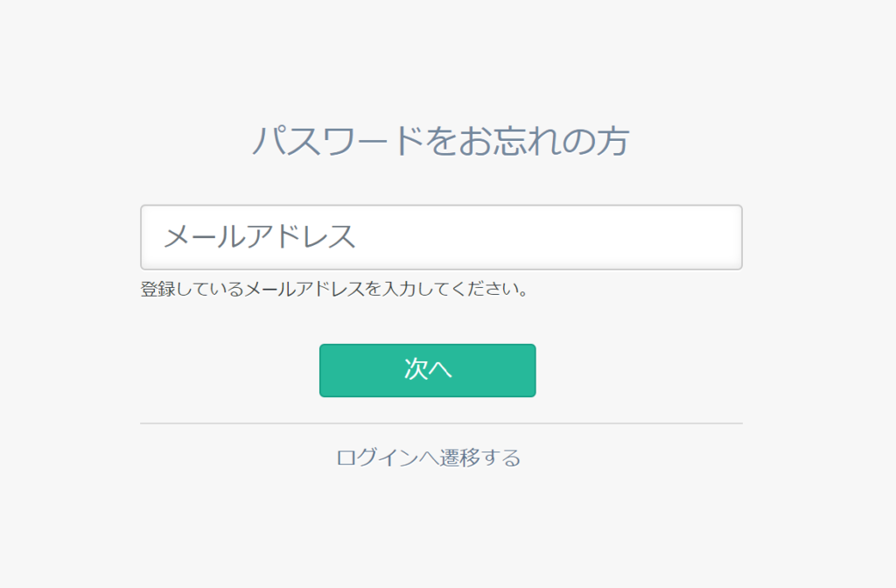Screen dimensions: 896x588
Task: Proceed with the 次へ (Next) button
Action: (427, 370)
